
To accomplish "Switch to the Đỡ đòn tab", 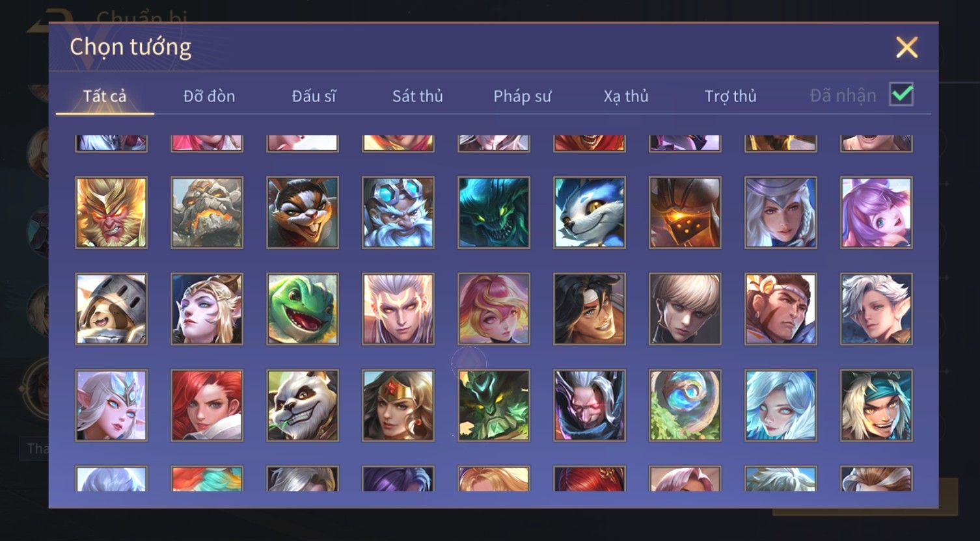I will tap(209, 96).
